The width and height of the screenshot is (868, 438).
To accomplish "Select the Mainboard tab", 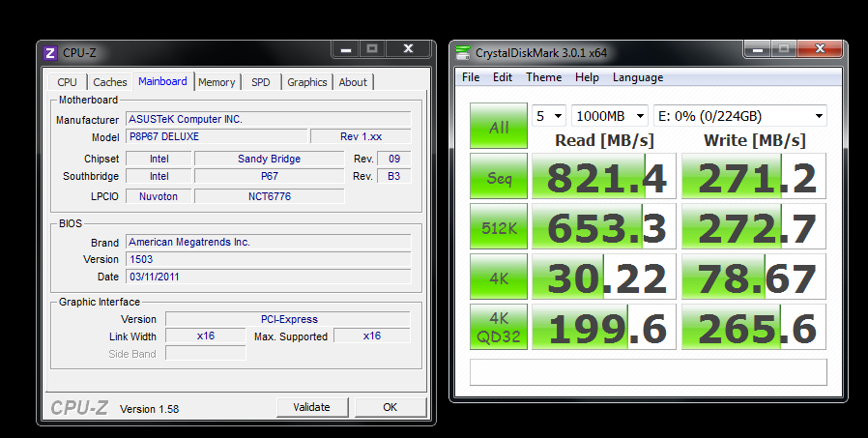I will (x=162, y=81).
